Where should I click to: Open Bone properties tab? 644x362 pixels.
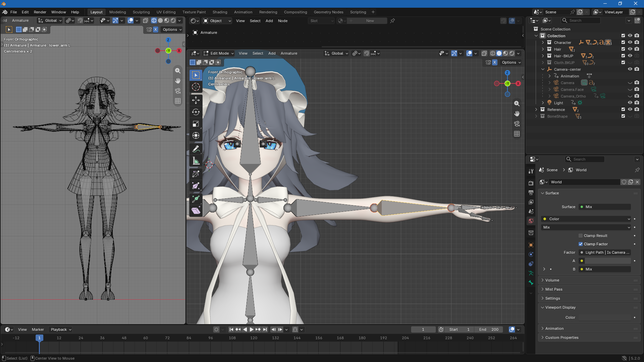click(x=531, y=283)
